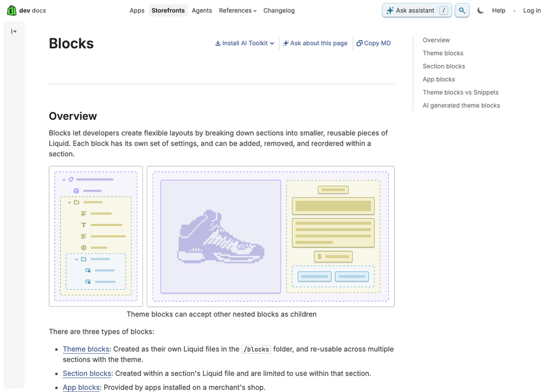Click the /blocks inline code text
This screenshot has height=392, width=558.
click(x=256, y=349)
